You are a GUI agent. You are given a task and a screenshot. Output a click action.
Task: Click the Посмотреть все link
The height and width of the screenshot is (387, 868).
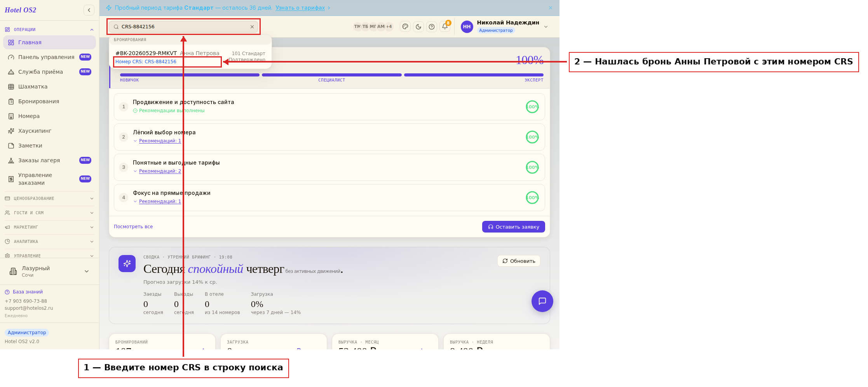coord(133,227)
